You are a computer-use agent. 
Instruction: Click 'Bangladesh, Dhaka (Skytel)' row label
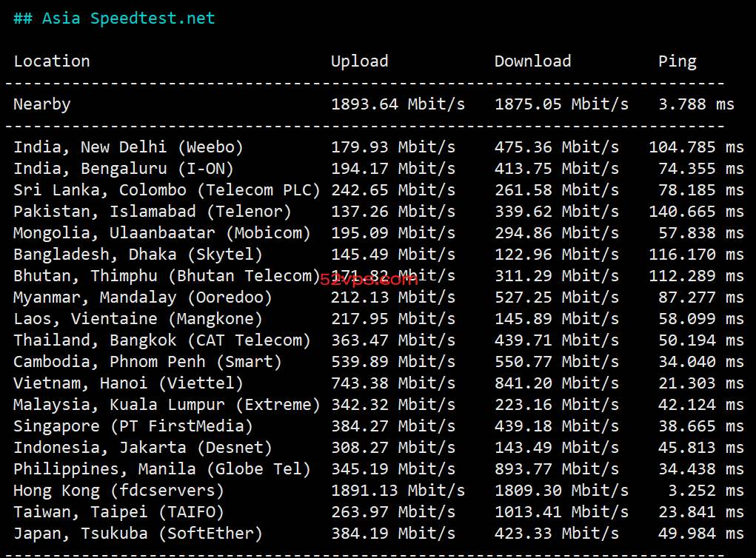pyautogui.click(x=138, y=255)
